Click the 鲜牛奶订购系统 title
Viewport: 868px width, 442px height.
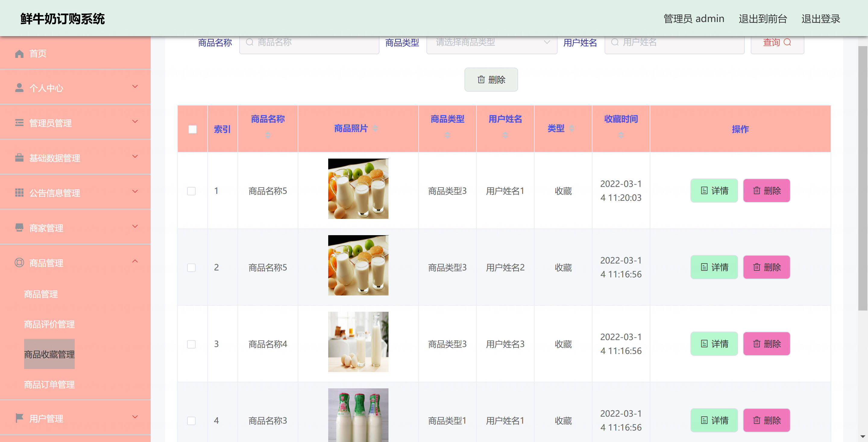tap(63, 19)
